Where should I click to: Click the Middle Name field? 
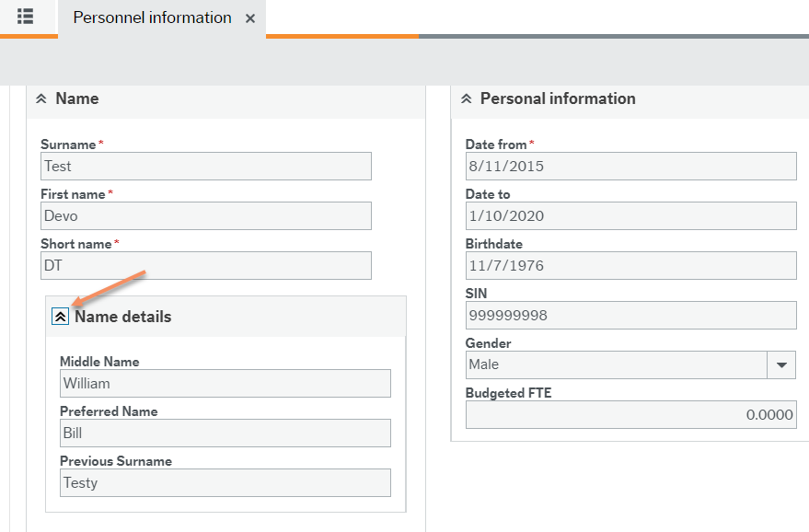(225, 384)
